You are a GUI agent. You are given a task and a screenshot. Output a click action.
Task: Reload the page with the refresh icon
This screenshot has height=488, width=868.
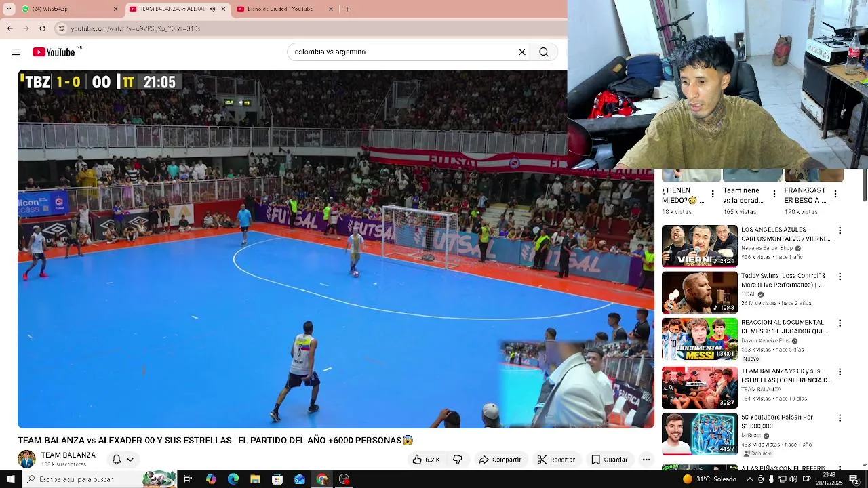[x=43, y=28]
